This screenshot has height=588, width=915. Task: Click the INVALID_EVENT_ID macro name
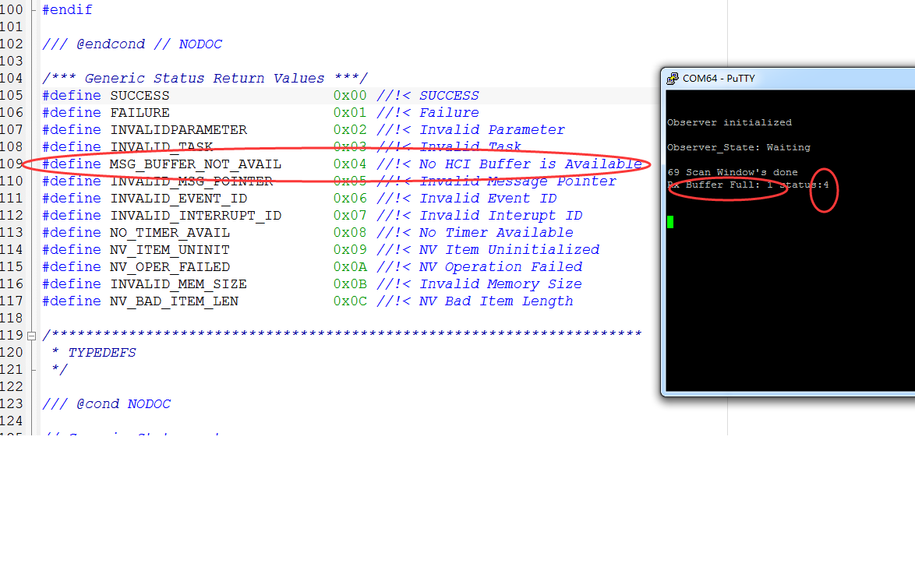[178, 199]
